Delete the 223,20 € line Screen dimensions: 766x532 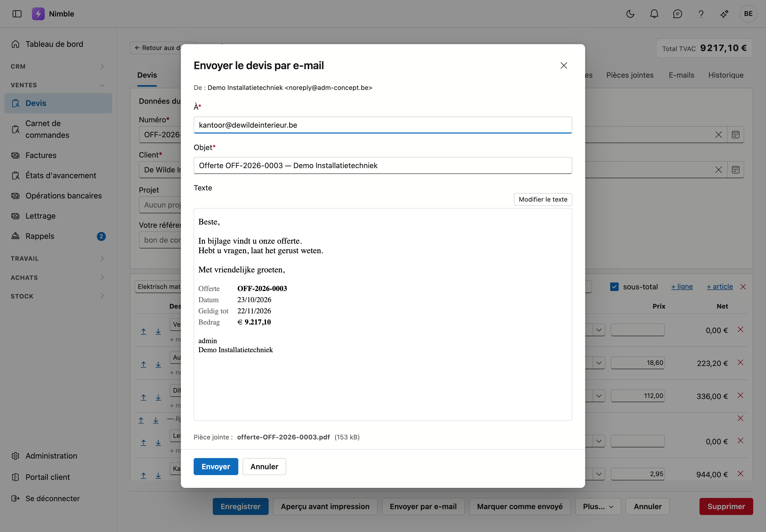point(740,362)
